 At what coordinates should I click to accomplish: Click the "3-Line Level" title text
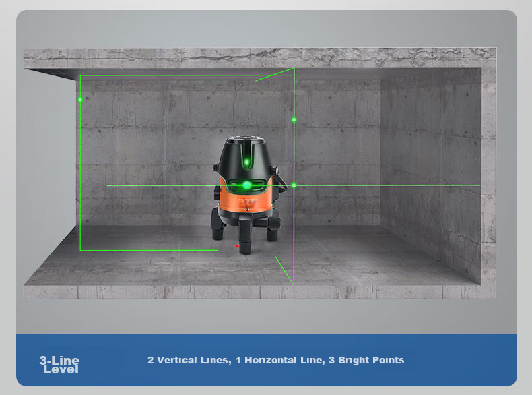pos(59,365)
